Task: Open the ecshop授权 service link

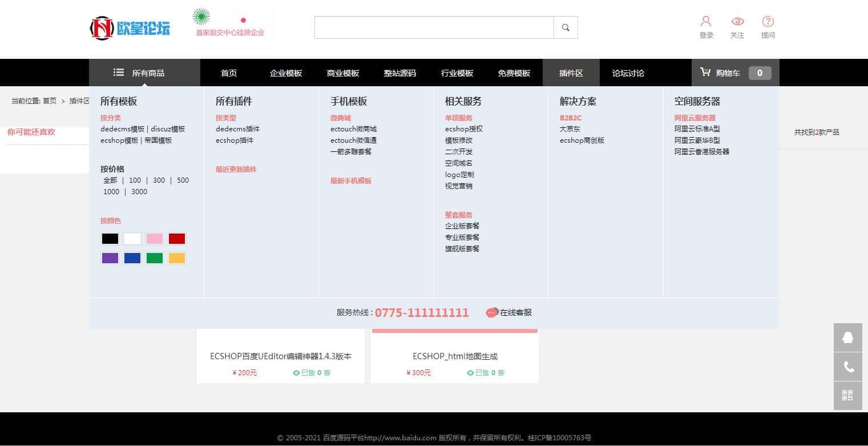Action: [464, 129]
